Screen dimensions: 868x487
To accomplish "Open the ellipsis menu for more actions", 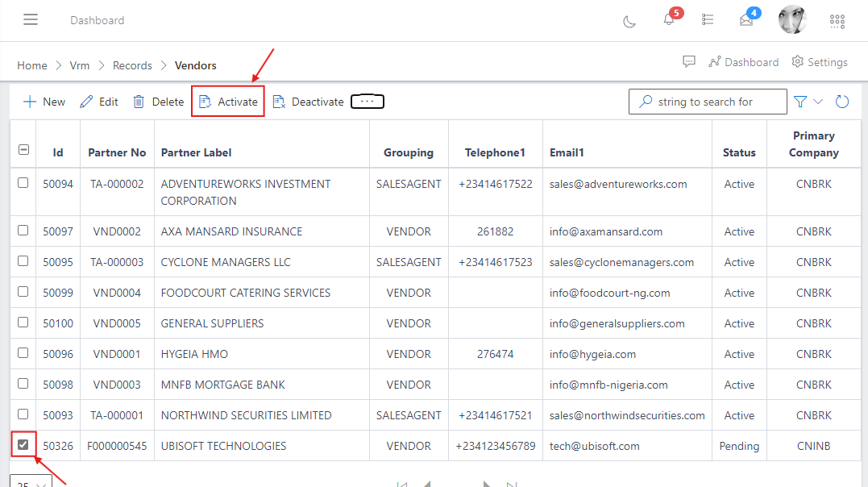I will (368, 101).
